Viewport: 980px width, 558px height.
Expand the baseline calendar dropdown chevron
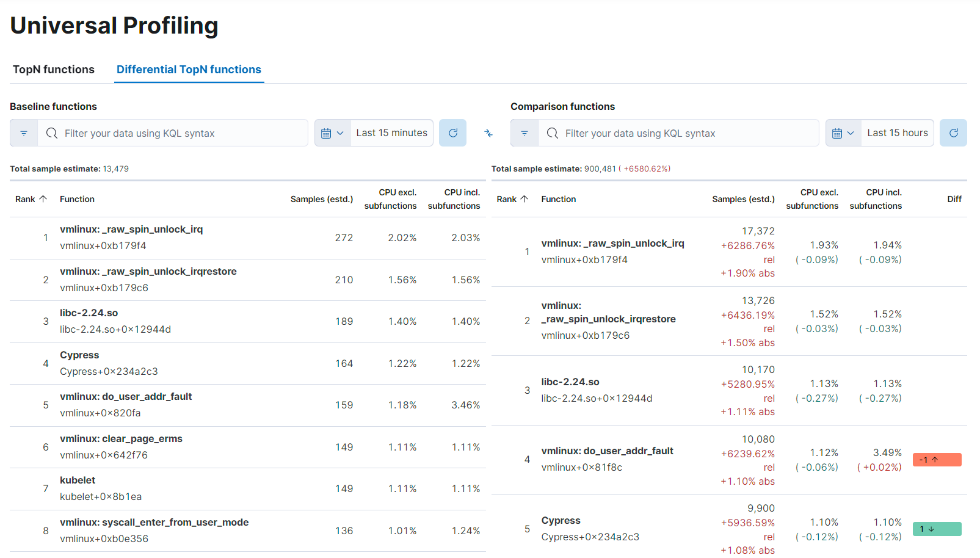[341, 132]
